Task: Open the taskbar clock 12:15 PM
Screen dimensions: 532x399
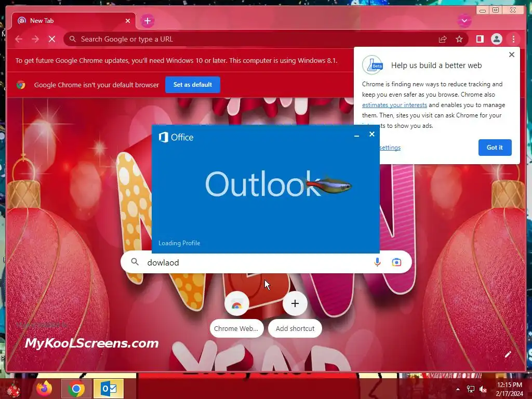Action: 509,389
